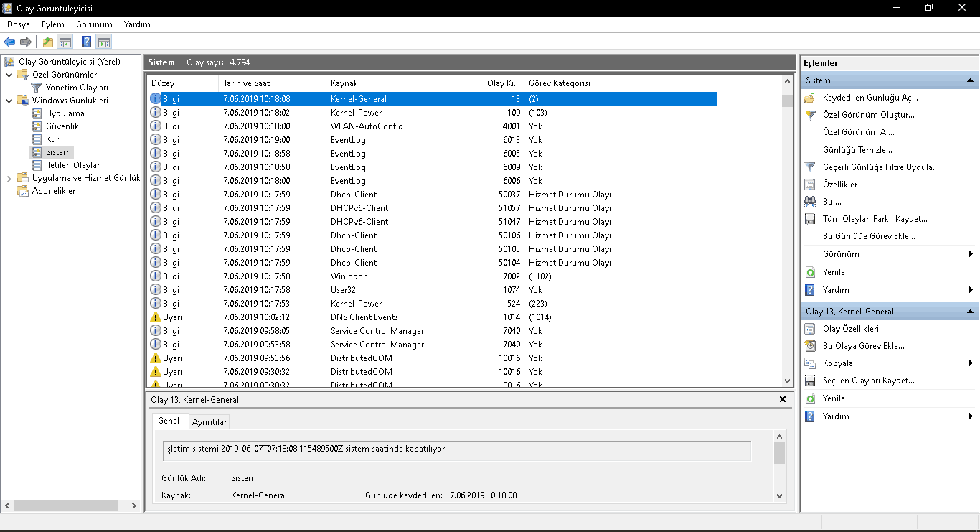Switch to the Ayrıntılar tab
This screenshot has width=980, height=532.
click(209, 422)
